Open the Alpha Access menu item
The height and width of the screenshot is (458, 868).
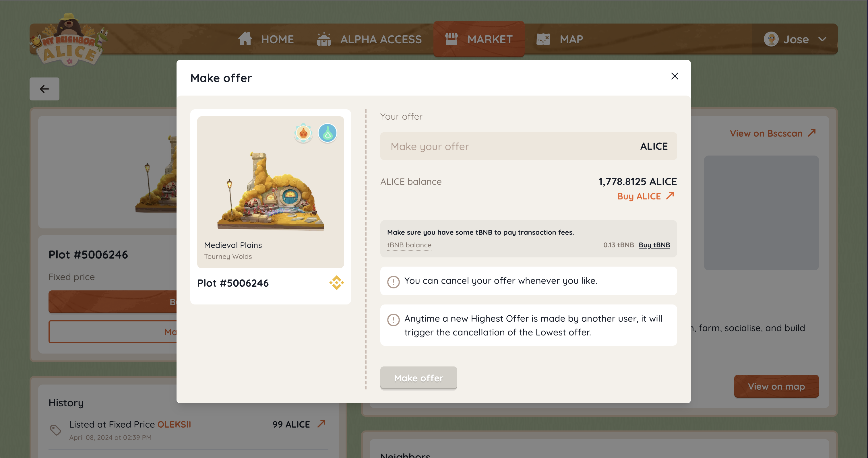click(x=369, y=39)
